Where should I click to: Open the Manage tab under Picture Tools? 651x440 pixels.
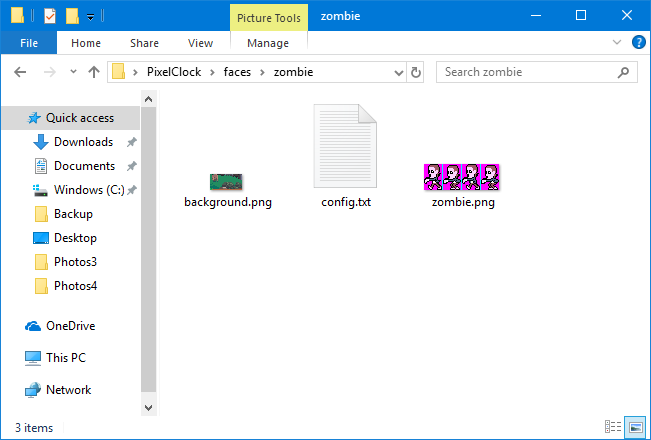pyautogui.click(x=268, y=43)
